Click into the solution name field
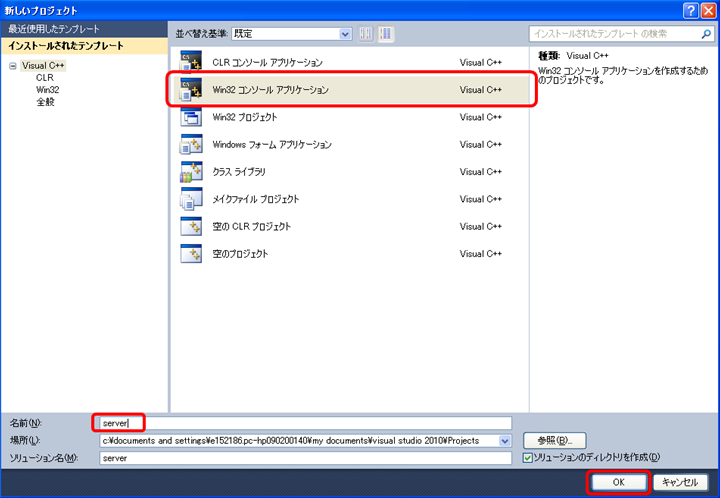 click(x=305, y=458)
